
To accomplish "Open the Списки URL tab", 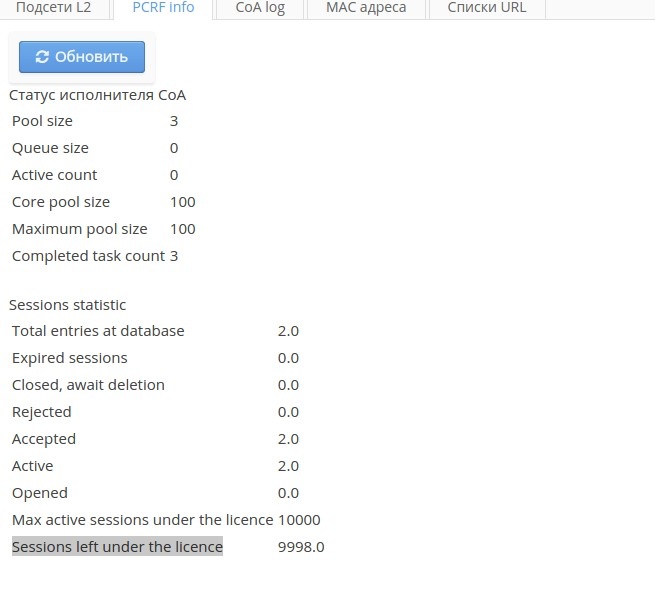I will point(486,8).
